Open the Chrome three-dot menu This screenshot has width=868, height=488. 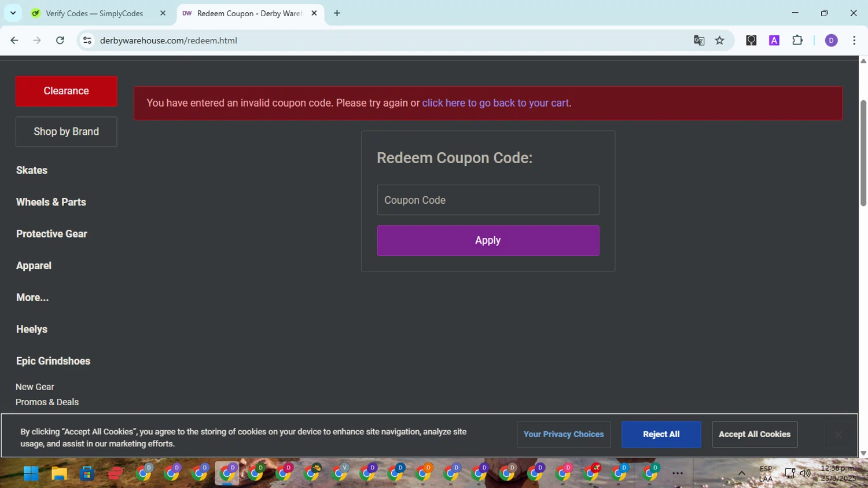point(854,41)
